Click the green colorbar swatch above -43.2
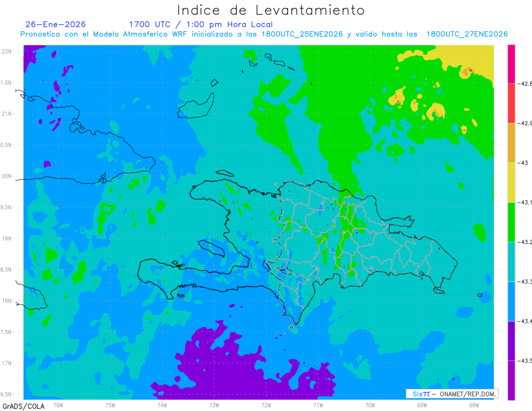The image size is (532, 411). (x=511, y=222)
